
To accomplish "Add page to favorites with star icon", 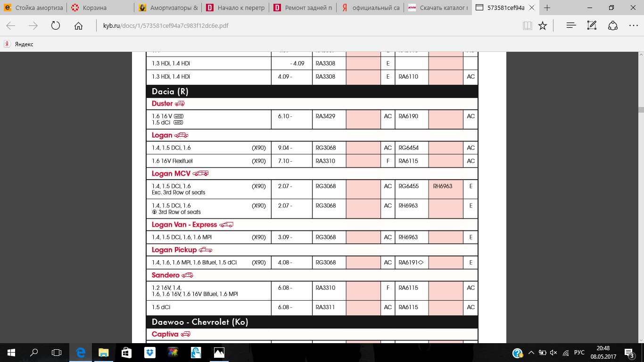I will [543, 26].
